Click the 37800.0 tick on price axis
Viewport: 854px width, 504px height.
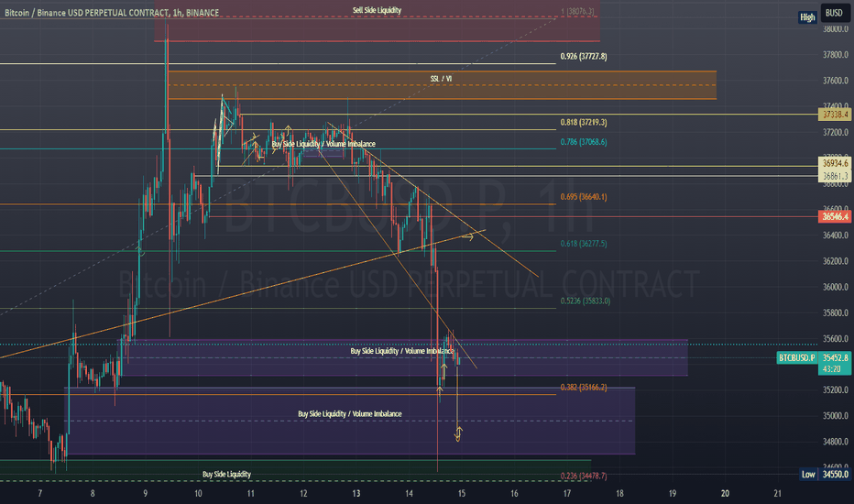click(836, 54)
